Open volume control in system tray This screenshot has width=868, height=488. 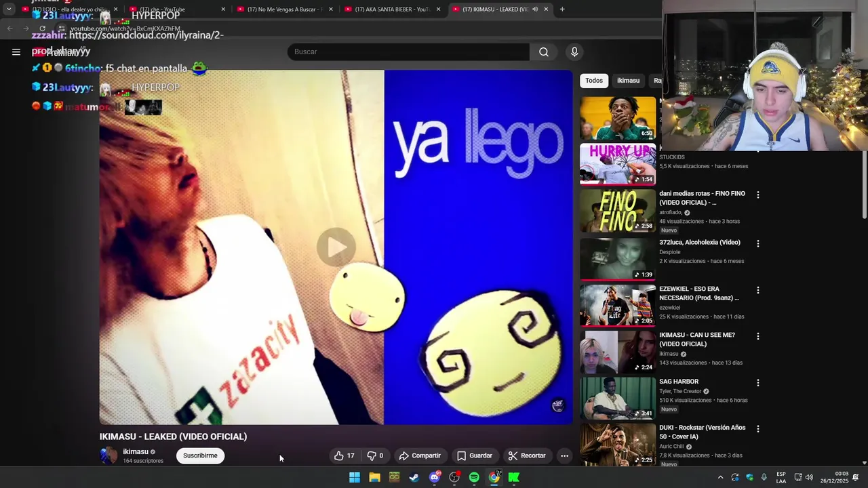pyautogui.click(x=809, y=477)
